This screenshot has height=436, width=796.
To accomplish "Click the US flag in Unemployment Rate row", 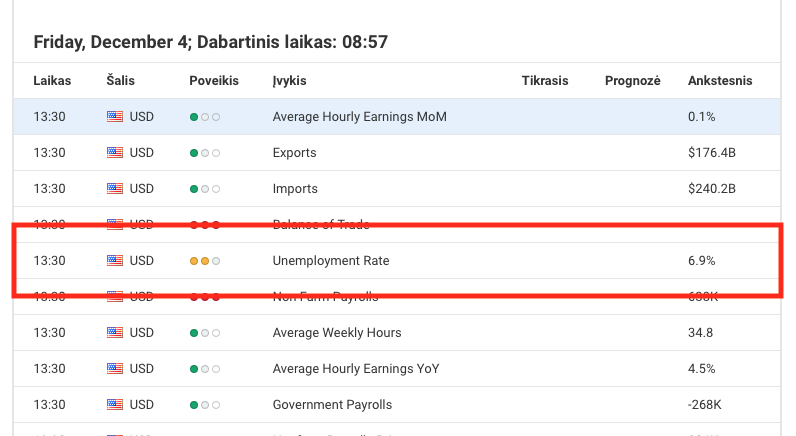I will (x=115, y=261).
